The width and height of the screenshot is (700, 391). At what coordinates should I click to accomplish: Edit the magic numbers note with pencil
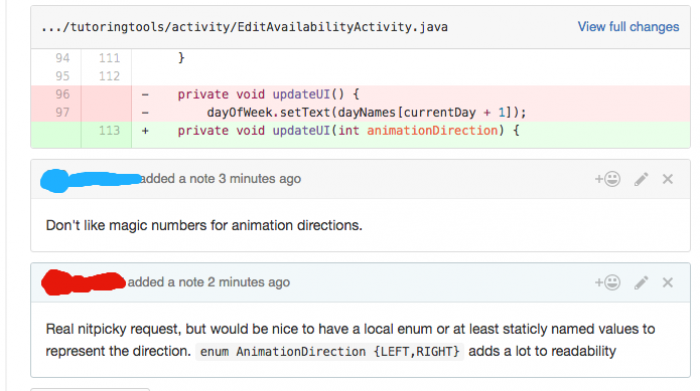[641, 179]
